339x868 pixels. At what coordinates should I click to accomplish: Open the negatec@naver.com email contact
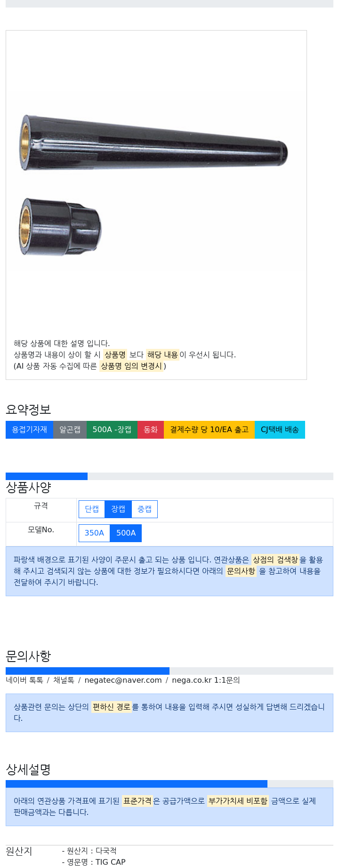[x=123, y=680]
